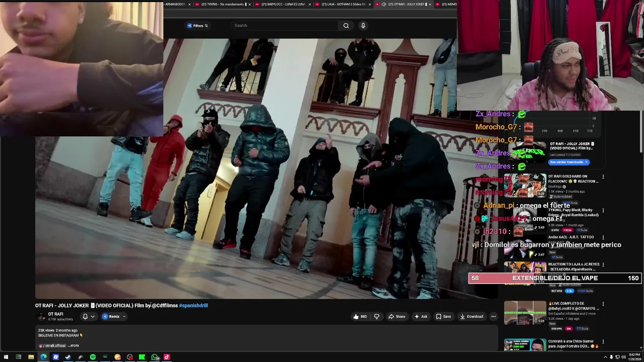Open options menu for OT RAFI GOES HARD video

click(x=603, y=177)
